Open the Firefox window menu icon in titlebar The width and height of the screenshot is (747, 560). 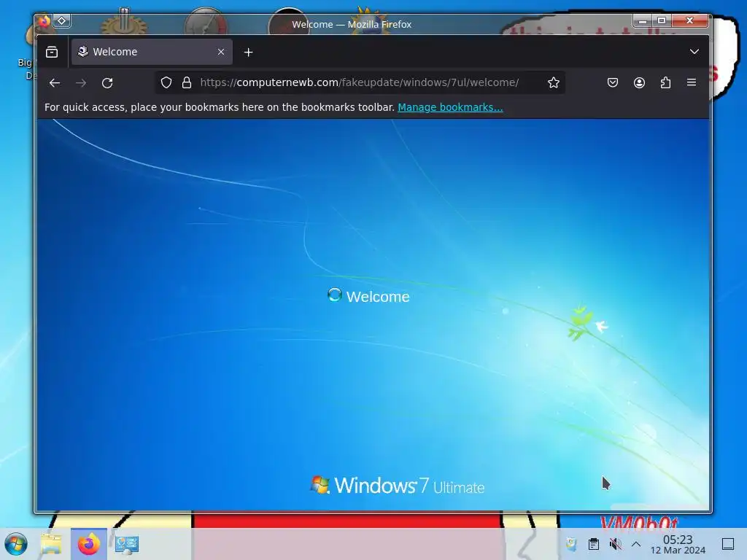click(x=44, y=21)
